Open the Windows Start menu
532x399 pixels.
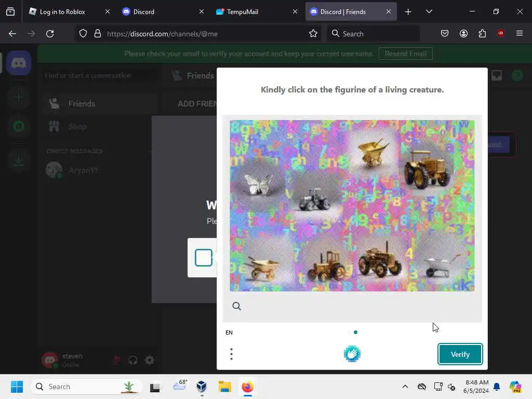[17, 387]
